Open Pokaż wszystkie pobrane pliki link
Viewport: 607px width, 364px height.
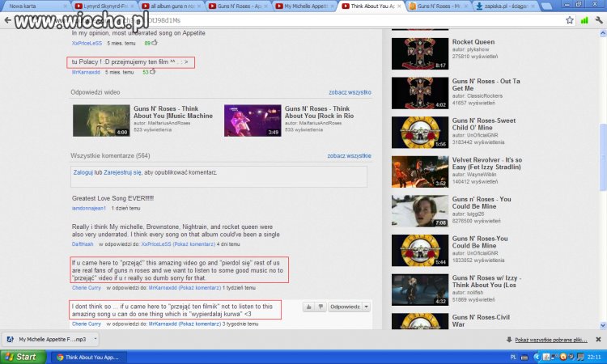(x=551, y=340)
